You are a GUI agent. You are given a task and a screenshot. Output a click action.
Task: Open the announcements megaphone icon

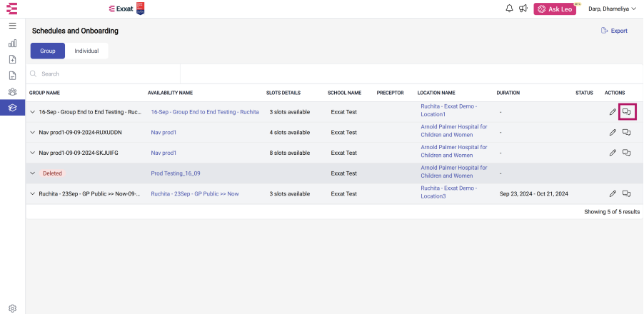523,9
